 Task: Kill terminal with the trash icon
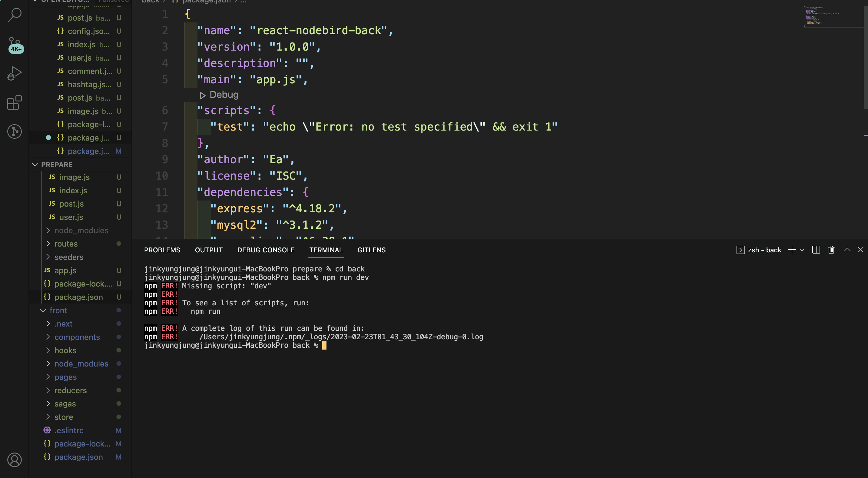[831, 250]
